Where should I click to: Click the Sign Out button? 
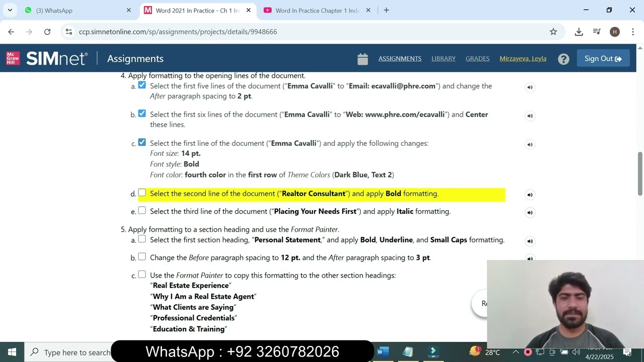(x=603, y=59)
